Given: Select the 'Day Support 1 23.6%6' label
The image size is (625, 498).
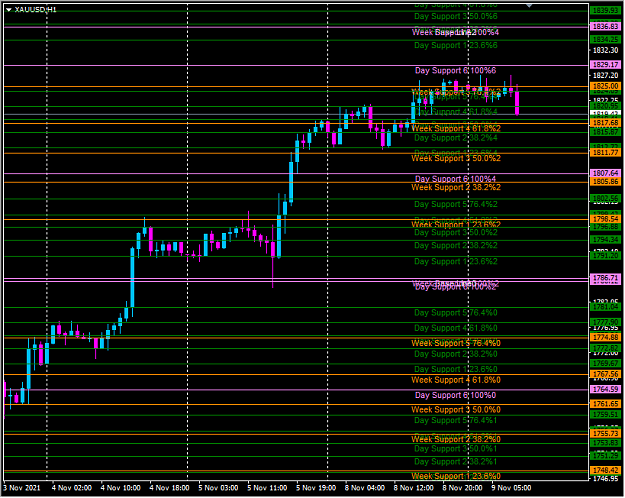Looking at the screenshot, I should [x=456, y=45].
